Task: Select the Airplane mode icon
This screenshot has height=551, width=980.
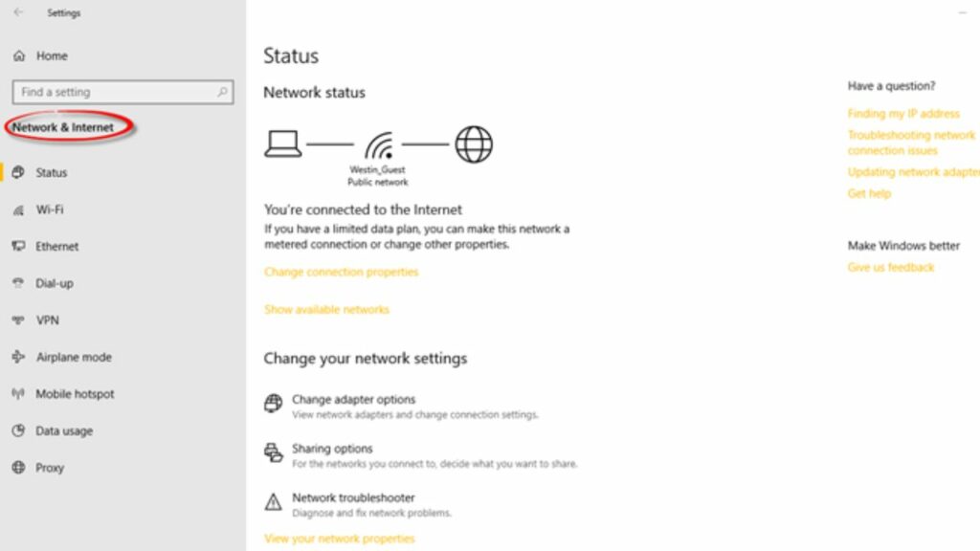Action: pos(20,357)
